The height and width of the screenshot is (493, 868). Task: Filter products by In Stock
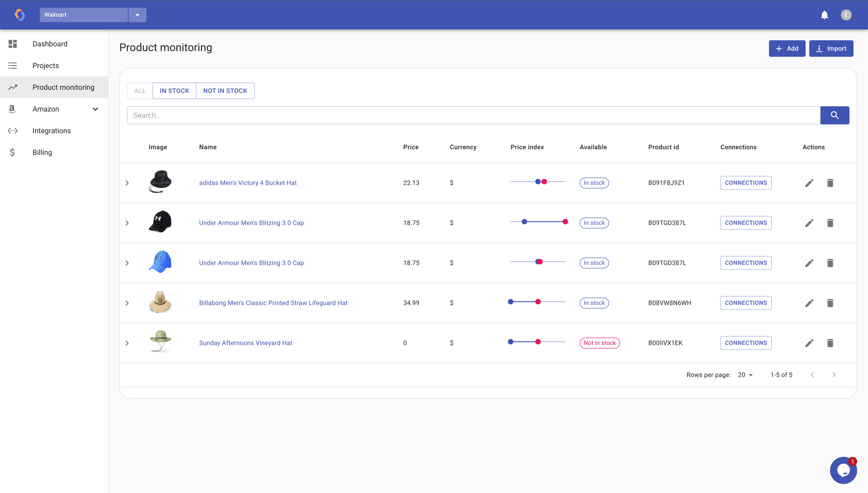point(174,91)
